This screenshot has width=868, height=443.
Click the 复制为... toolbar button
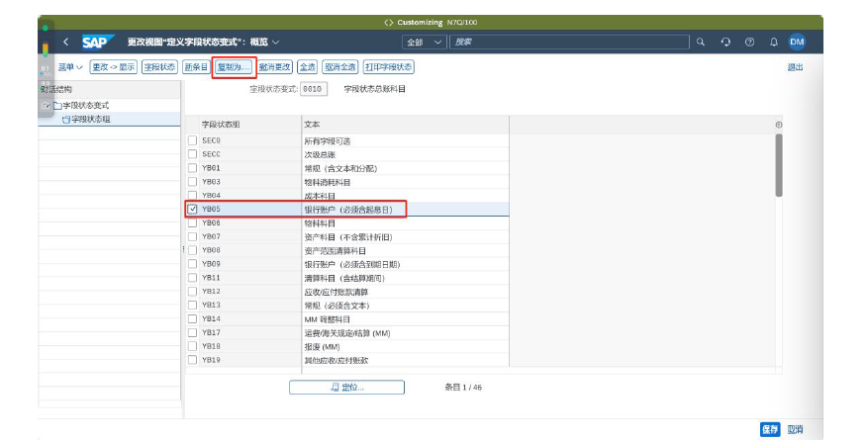pos(234,67)
